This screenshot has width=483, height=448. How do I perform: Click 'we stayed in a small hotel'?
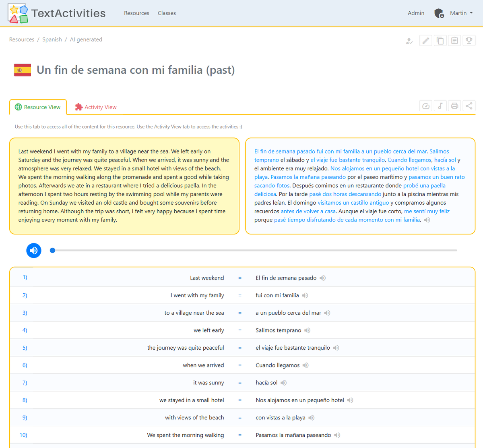point(192,400)
